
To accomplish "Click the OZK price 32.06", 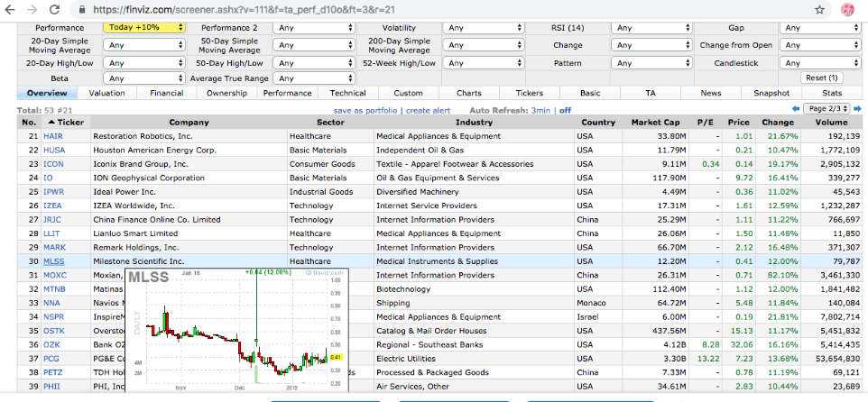I will tap(740, 344).
